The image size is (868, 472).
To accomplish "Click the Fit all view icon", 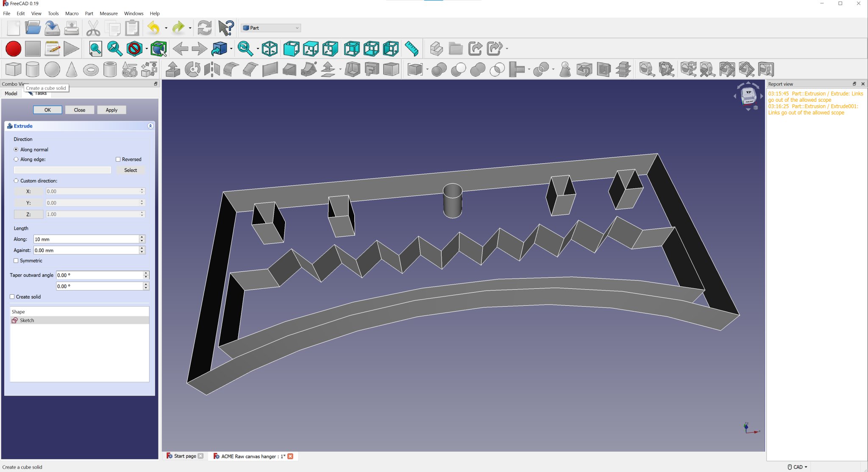I will point(95,49).
